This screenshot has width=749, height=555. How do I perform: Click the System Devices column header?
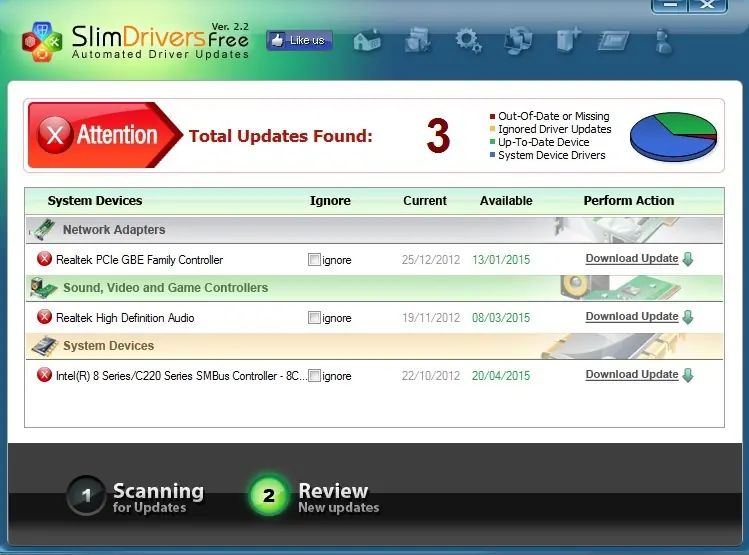95,201
